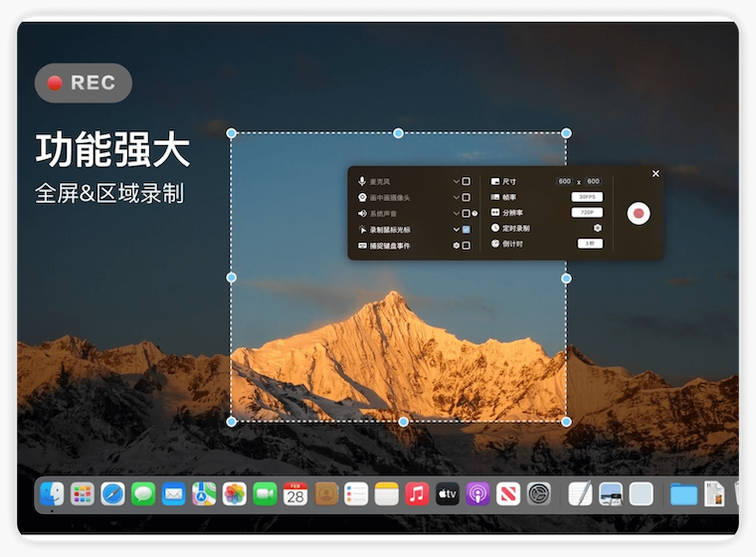Click the top-right selection corner handle
Screen dimensions: 756x557
(566, 133)
